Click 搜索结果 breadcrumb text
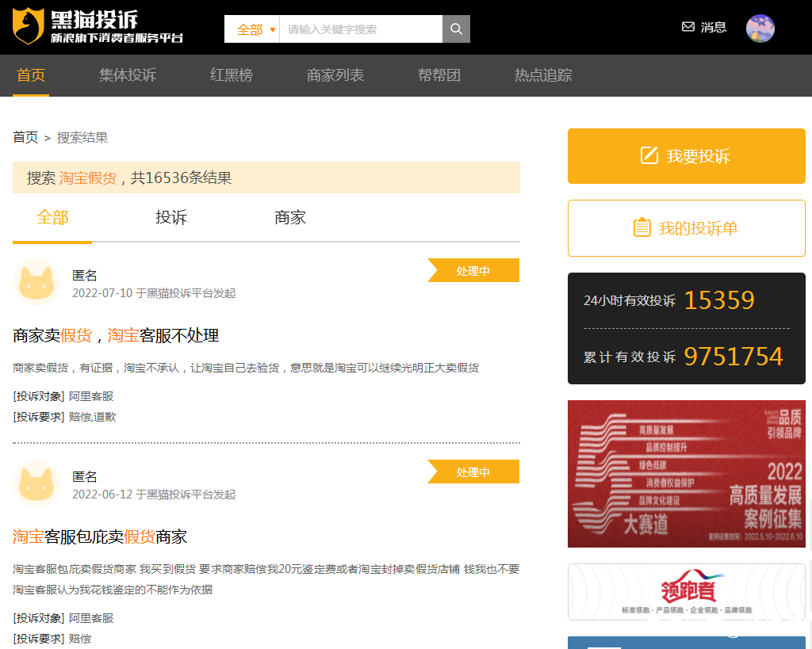This screenshot has width=812, height=649. [x=82, y=137]
